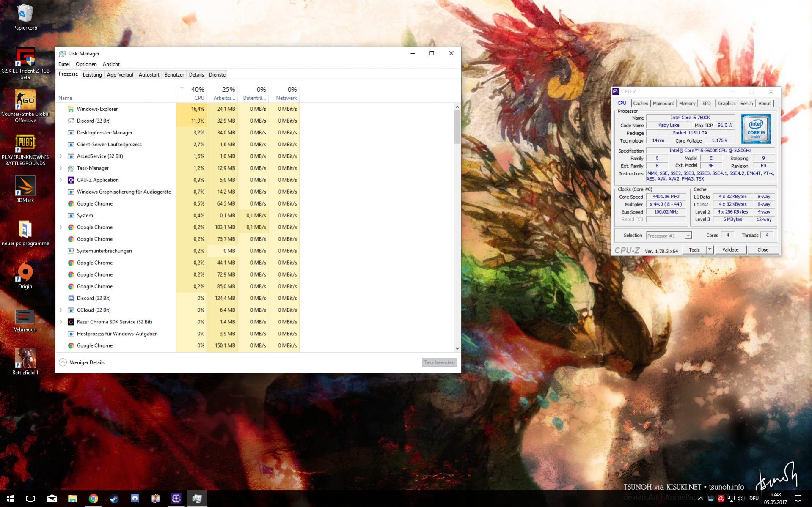
Task: Click the Razer Chroma SDK Service icon
Action: (71, 322)
